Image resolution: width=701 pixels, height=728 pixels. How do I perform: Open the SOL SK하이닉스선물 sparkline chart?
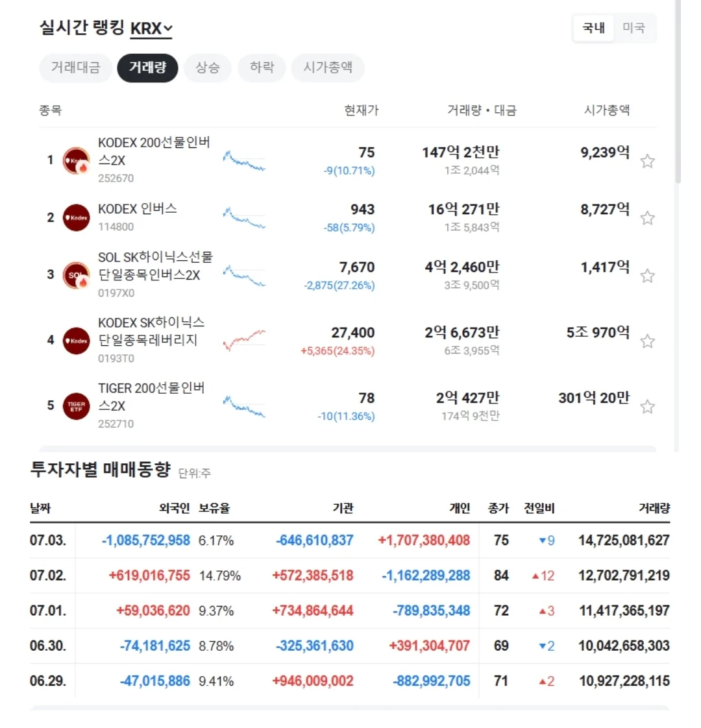click(244, 275)
